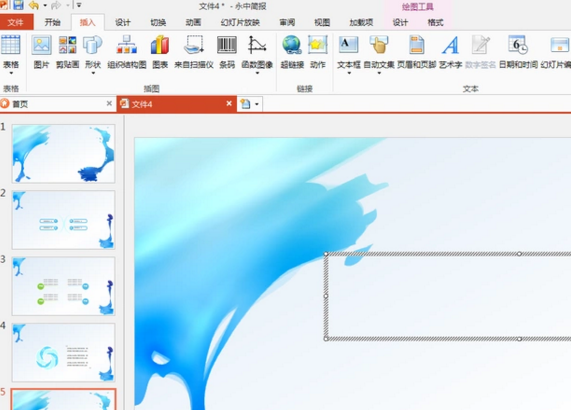571x410 pixels.
Task: Expand the 表格 dropdown arrow
Action: click(x=11, y=73)
